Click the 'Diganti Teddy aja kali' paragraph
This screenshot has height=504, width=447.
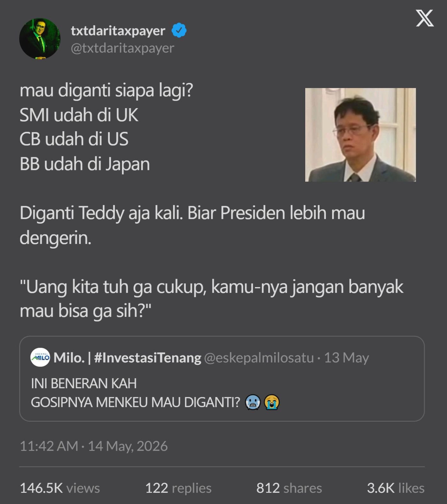click(192, 225)
